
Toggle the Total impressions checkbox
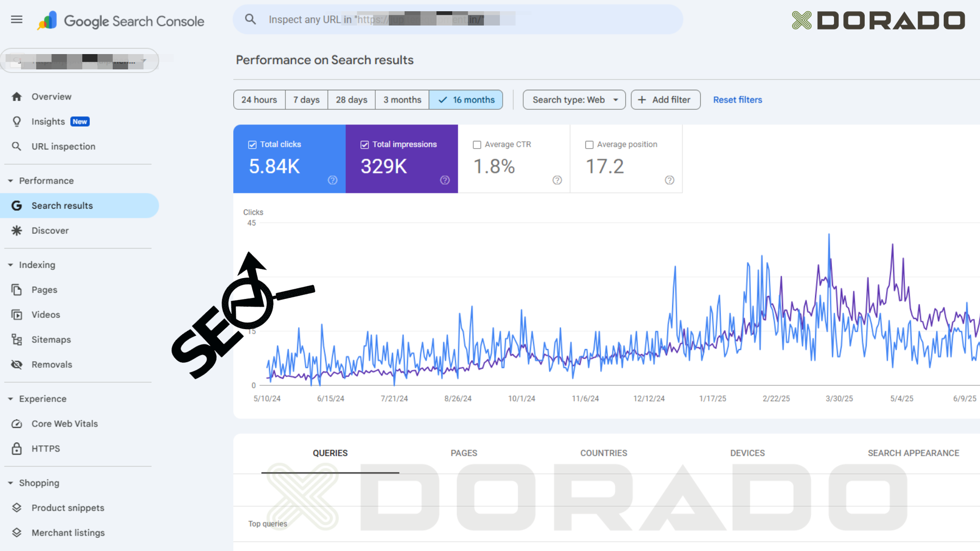pyautogui.click(x=364, y=145)
